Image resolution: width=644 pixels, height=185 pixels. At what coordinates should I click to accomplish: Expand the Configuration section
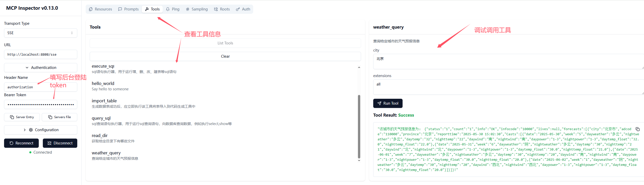click(x=41, y=130)
